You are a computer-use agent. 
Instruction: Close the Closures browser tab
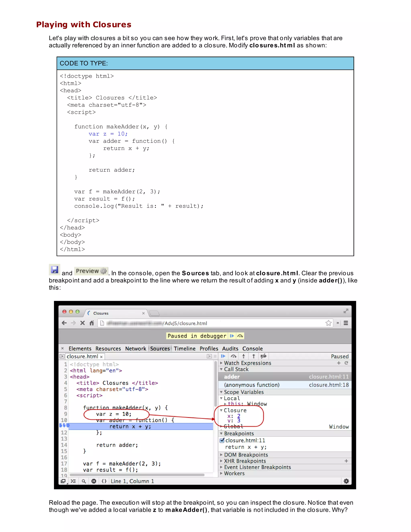[x=143, y=313]
